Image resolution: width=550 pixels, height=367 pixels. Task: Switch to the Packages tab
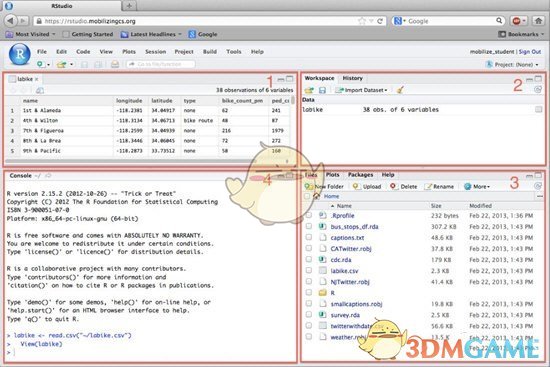360,175
